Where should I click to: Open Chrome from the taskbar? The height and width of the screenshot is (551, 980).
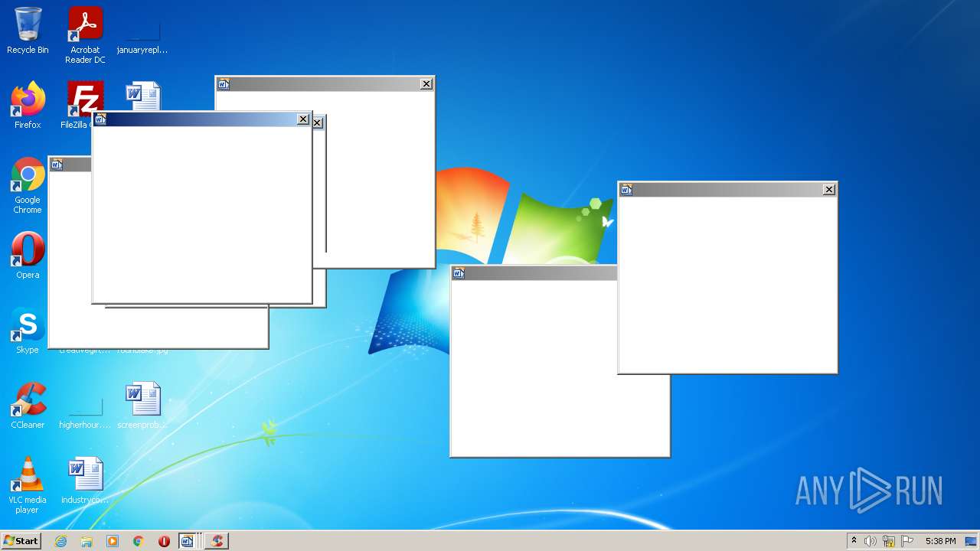tap(139, 541)
